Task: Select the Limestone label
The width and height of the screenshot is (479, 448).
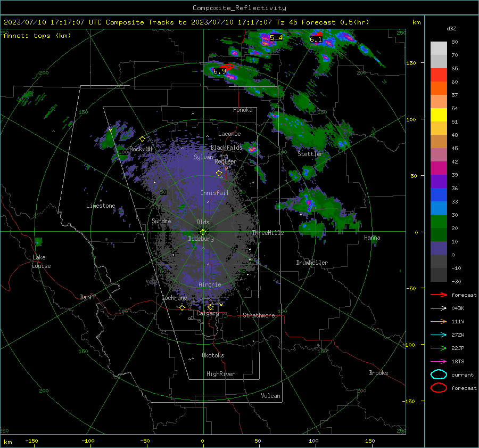Action: tap(101, 206)
